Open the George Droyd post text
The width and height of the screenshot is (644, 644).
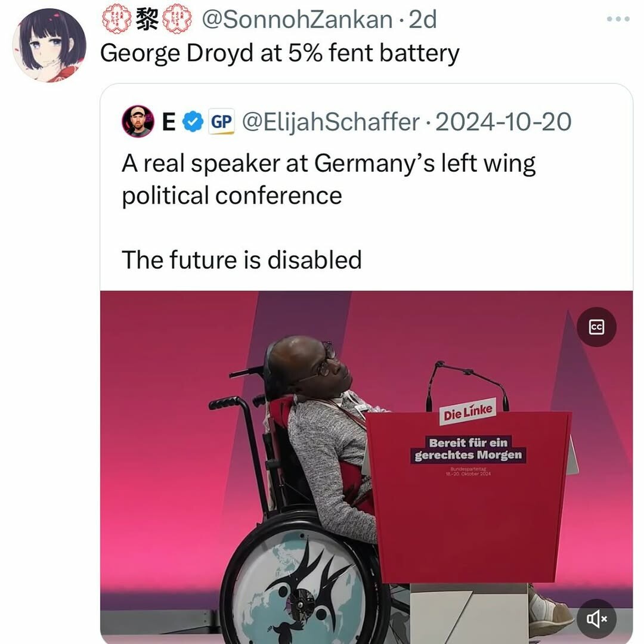point(280,54)
